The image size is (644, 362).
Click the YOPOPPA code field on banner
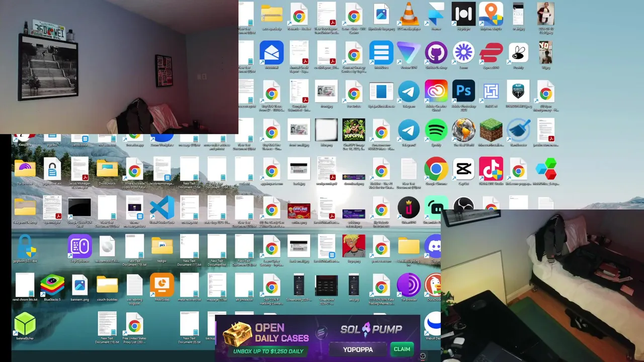pyautogui.click(x=358, y=349)
